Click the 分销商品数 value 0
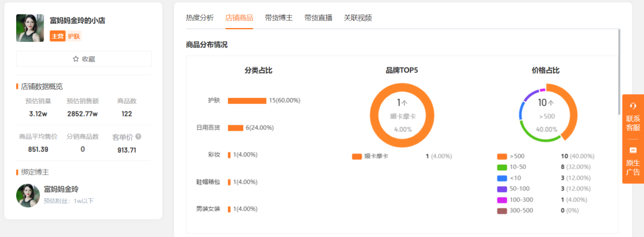Screen dimensions: 644x237 click(x=82, y=149)
